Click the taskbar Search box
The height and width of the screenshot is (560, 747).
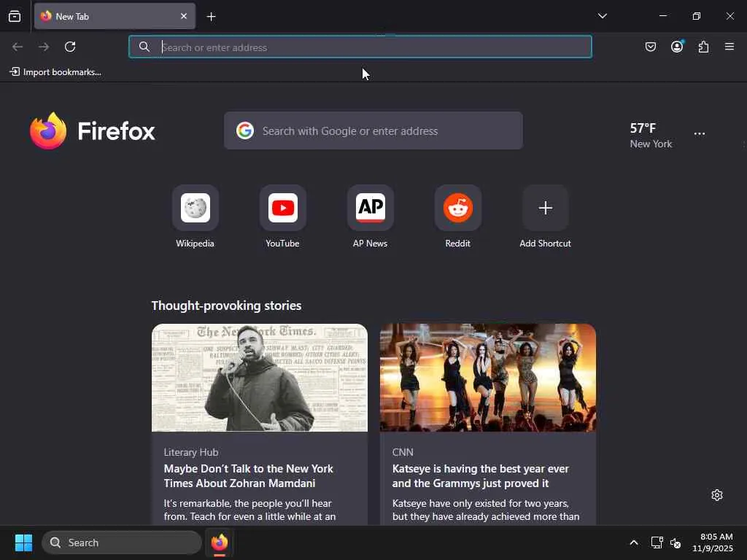coord(122,542)
